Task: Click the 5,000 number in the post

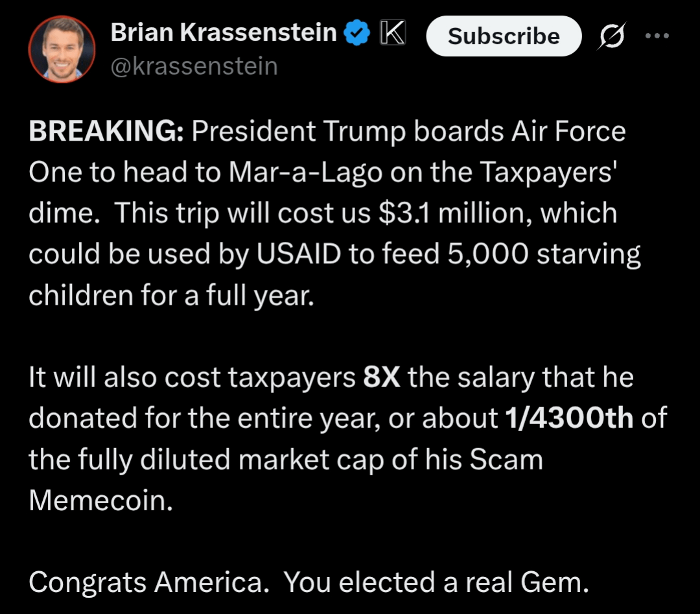Action: (488, 255)
